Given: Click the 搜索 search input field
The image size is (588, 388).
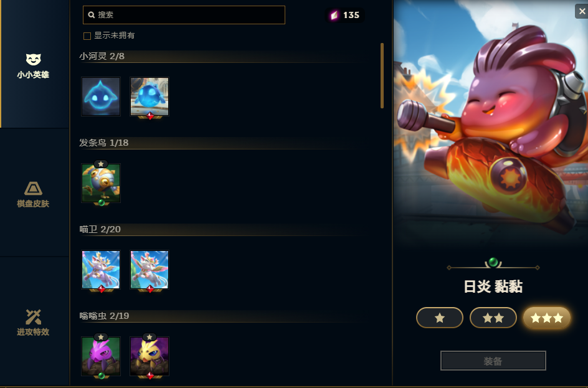Looking at the screenshot, I should click(x=184, y=15).
